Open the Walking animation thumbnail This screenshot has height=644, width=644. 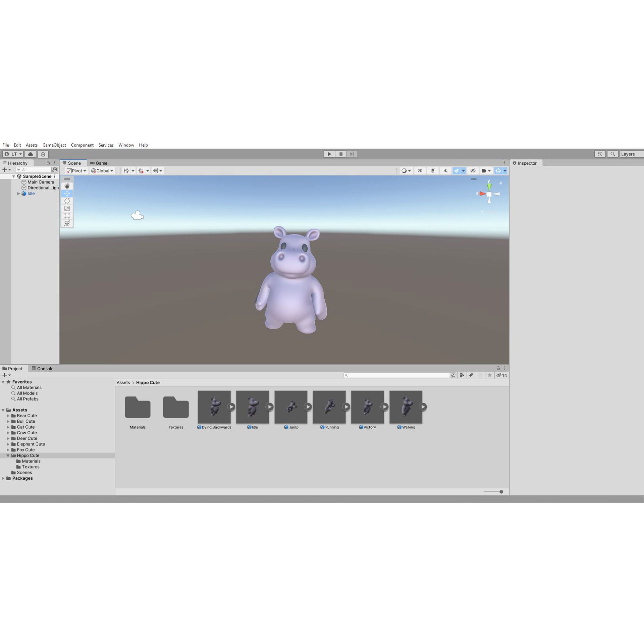pyautogui.click(x=406, y=407)
